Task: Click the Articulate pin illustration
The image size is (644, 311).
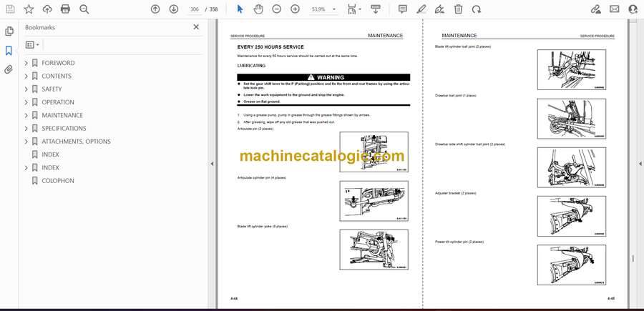Action: pyautogui.click(x=374, y=152)
